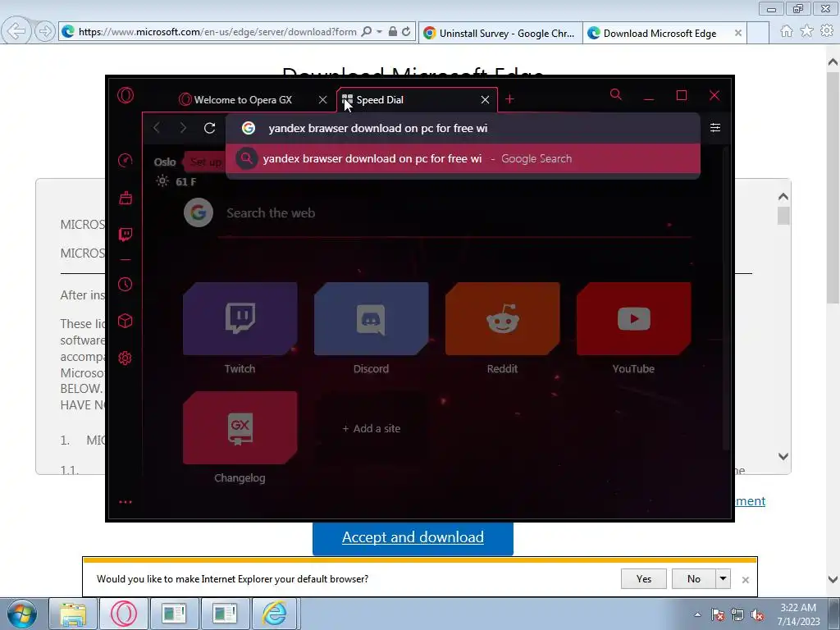This screenshot has width=840, height=630.
Task: Open a new Opera GX tab
Action: [x=509, y=99]
